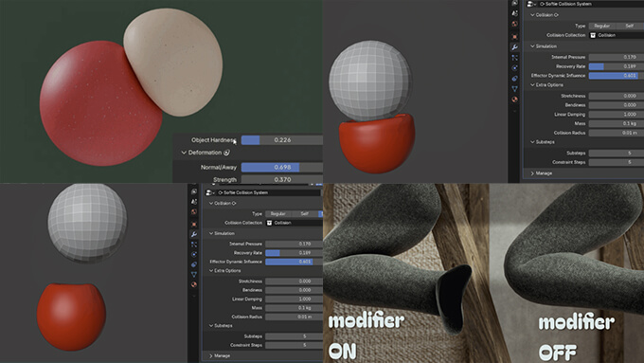Click Mass field in upper-right panel
The image size is (644, 363).
[x=617, y=124]
